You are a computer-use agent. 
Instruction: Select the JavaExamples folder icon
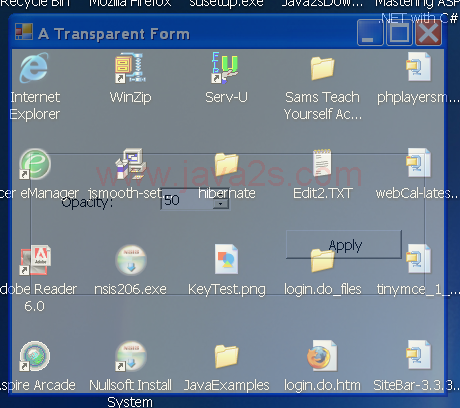tap(226, 357)
